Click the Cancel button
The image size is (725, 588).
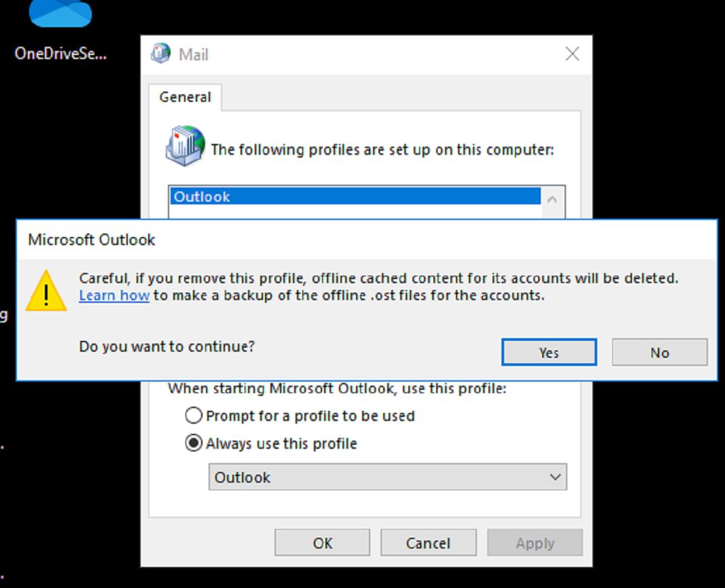[428, 543]
